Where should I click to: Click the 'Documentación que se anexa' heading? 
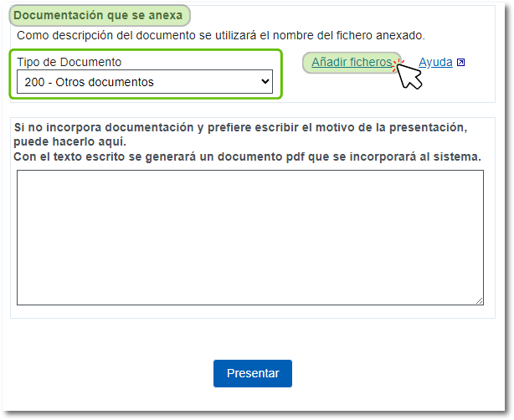(98, 15)
